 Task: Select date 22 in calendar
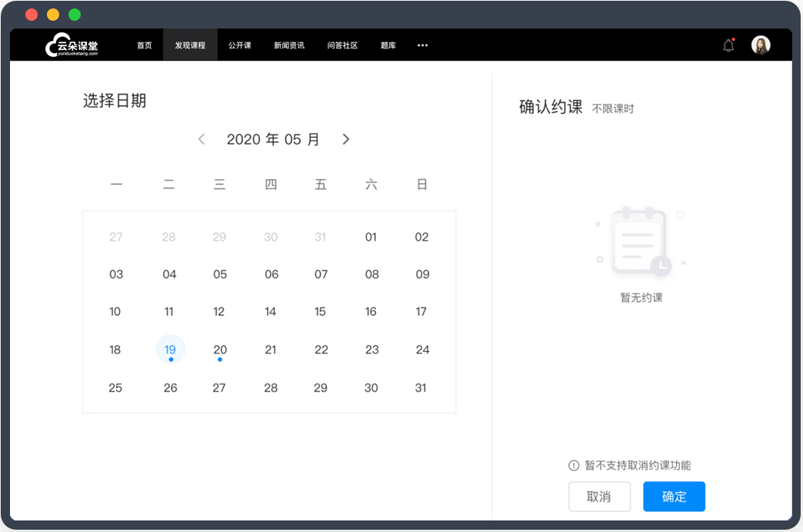click(321, 350)
